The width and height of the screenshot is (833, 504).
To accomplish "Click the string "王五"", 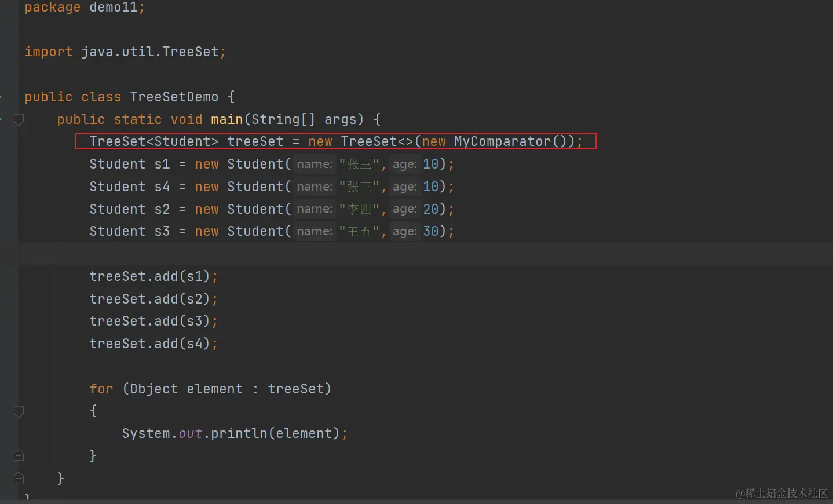I will [x=359, y=231].
